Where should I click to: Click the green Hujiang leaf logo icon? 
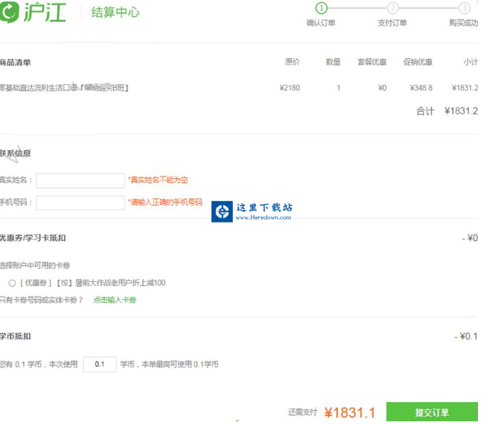pyautogui.click(x=10, y=12)
